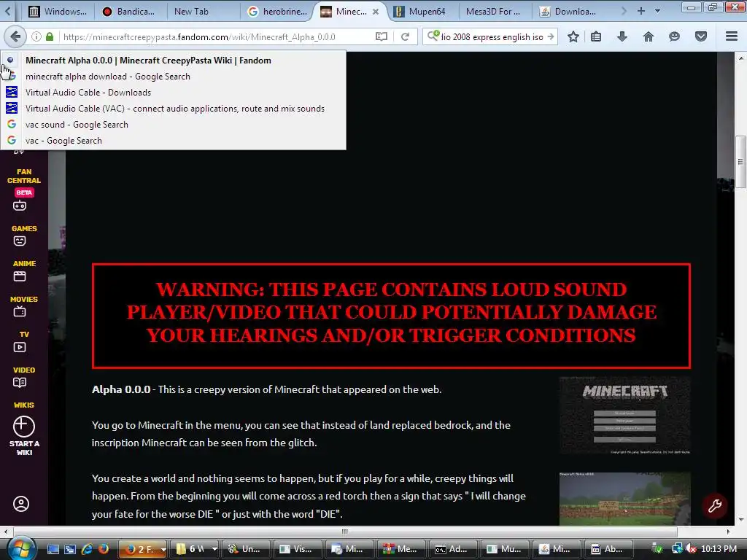Click the red wrench tools button
The image size is (747, 560).
[715, 505]
